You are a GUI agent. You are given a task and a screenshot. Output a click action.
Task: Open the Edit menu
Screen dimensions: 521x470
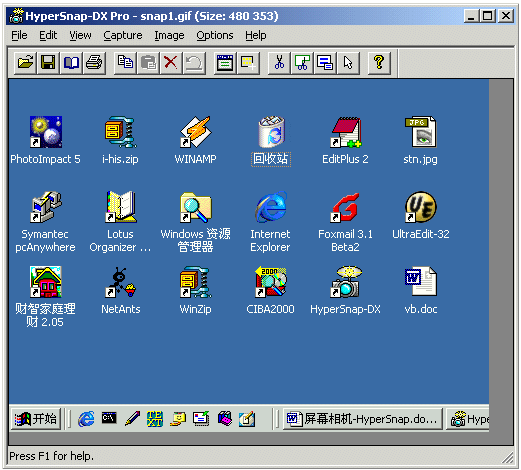pos(48,35)
